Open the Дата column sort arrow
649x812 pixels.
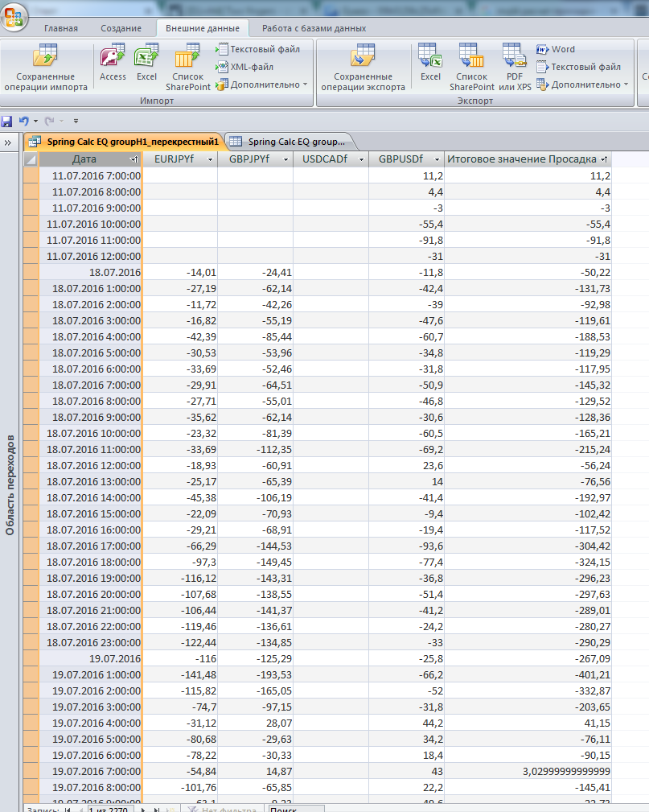(134, 159)
